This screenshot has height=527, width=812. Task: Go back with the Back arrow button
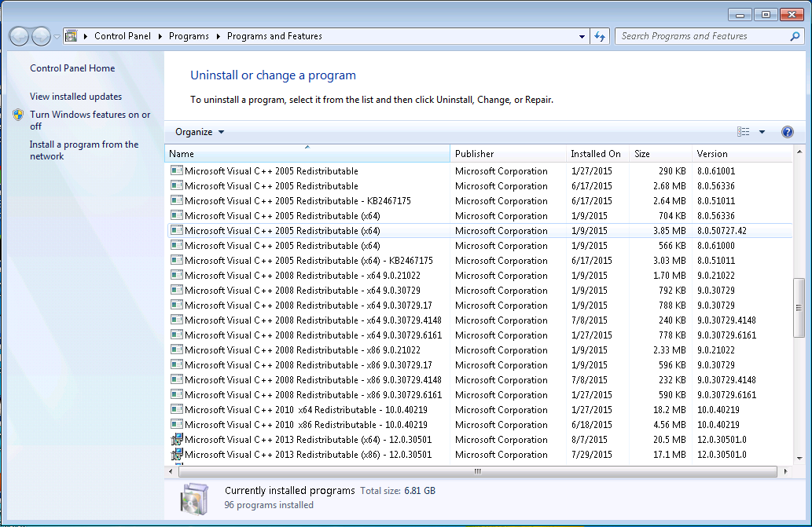(x=20, y=36)
